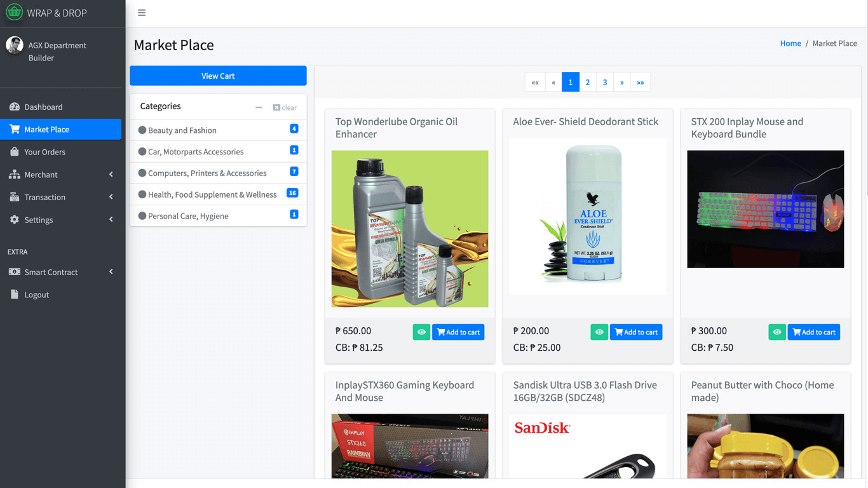The width and height of the screenshot is (868, 488).
Task: Clear the selected category filter
Action: coord(285,107)
